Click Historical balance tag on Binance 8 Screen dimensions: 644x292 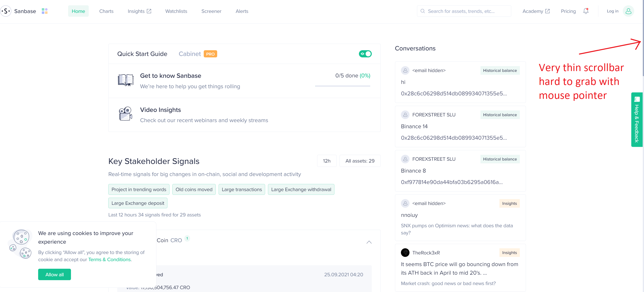[x=500, y=159]
